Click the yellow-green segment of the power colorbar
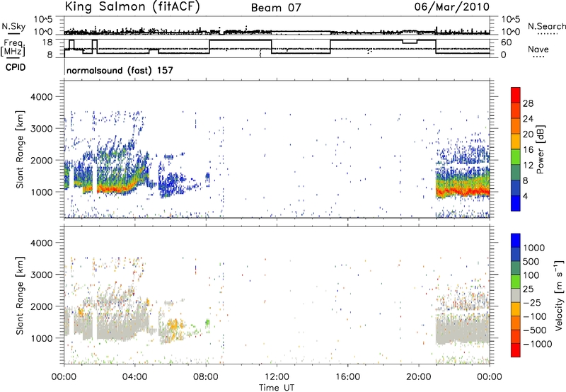 [x=516, y=156]
